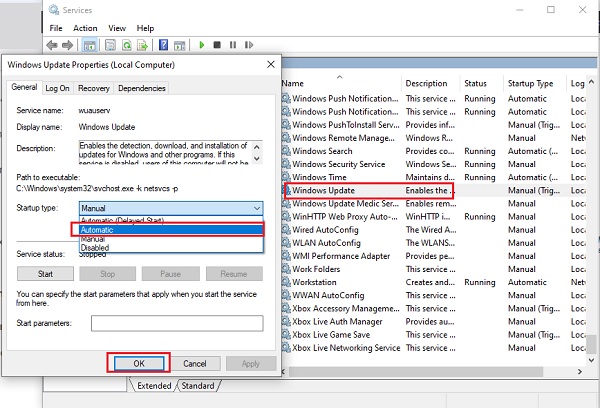Screen dimensions: 600x408
Task: Open the Action menu
Action: pos(85,28)
